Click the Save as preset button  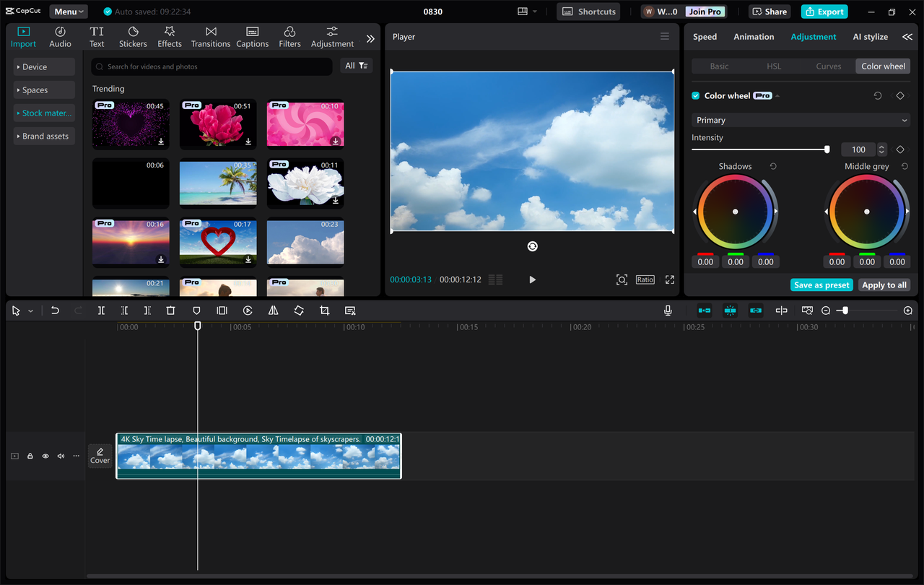pos(821,285)
